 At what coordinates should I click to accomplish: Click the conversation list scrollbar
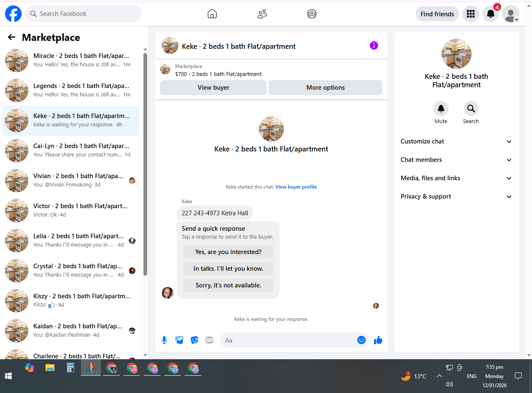coord(145,164)
